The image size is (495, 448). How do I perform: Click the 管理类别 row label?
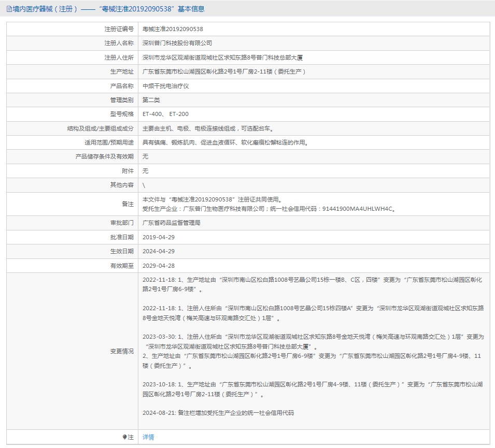click(122, 100)
